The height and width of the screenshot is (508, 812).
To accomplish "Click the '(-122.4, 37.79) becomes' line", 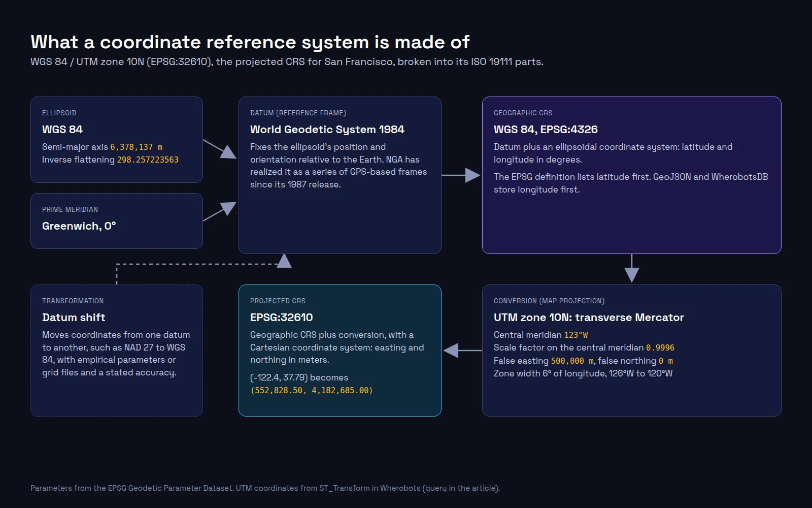I will point(299,377).
